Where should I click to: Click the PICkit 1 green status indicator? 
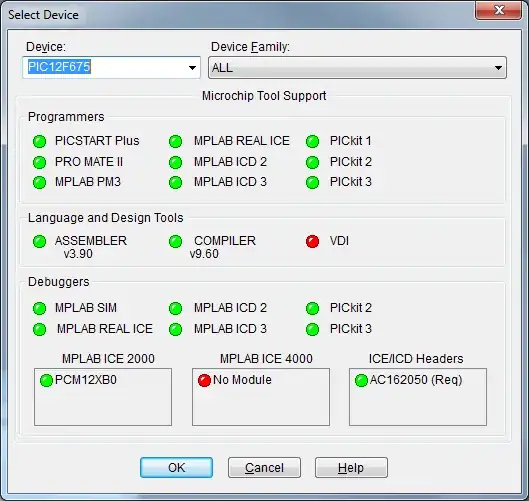tap(312, 141)
